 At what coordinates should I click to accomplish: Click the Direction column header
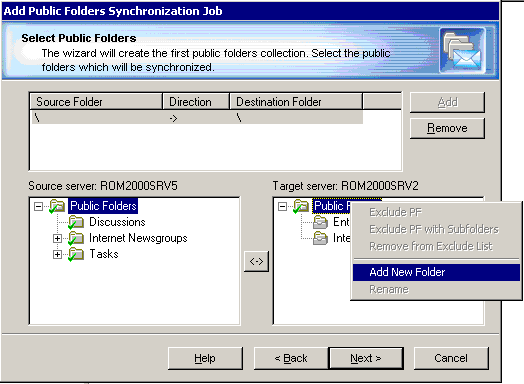pyautogui.click(x=196, y=102)
